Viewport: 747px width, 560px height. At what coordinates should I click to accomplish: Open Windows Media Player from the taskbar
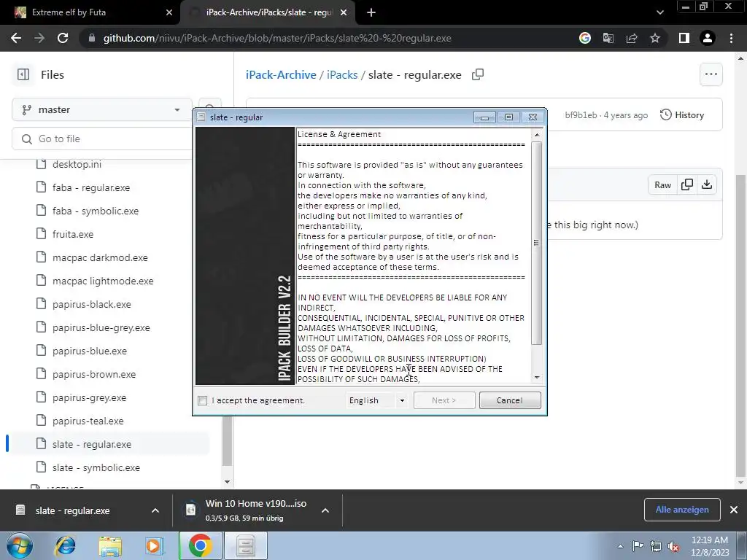(154, 545)
